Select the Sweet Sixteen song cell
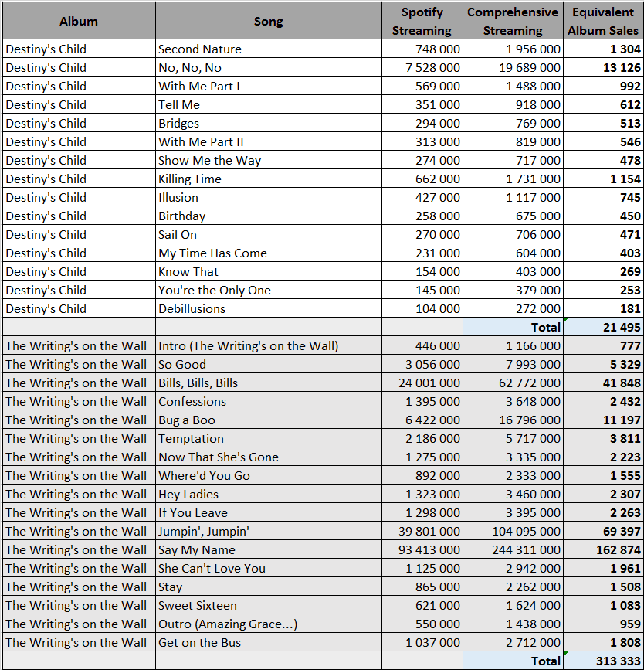 pyautogui.click(x=269, y=606)
